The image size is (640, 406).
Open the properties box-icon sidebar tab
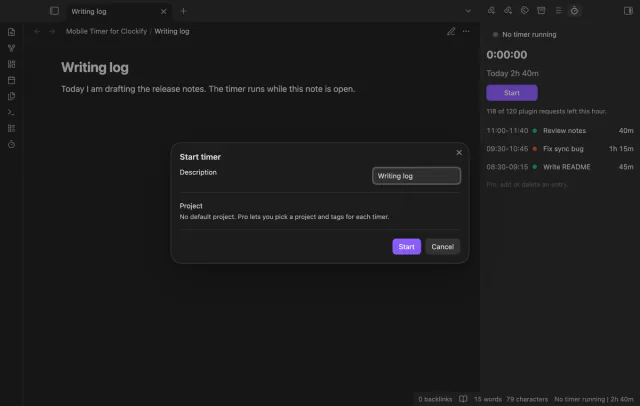pyautogui.click(x=541, y=11)
